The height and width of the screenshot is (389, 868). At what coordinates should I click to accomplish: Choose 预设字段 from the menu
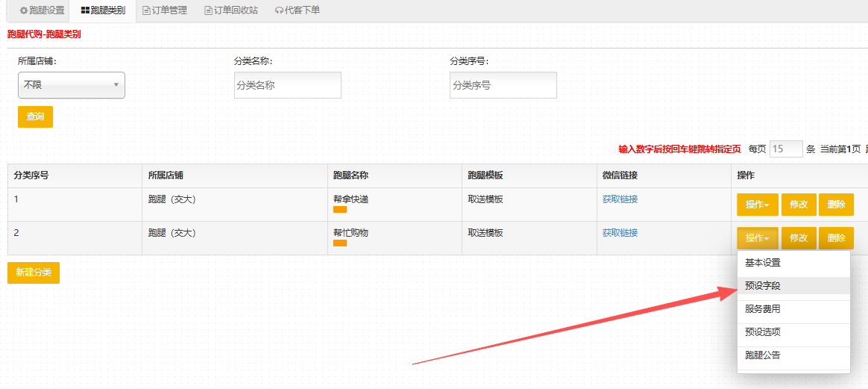click(x=763, y=286)
